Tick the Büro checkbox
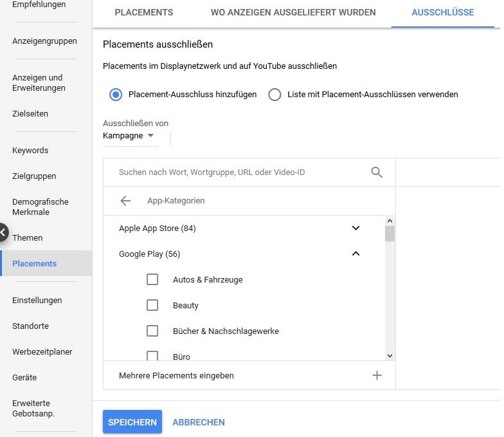The image size is (504, 437). click(152, 356)
